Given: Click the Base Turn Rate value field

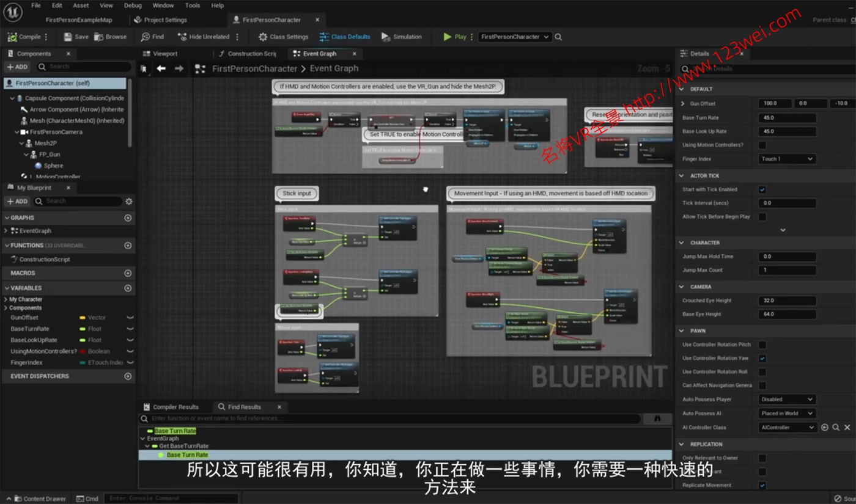Looking at the screenshot, I should tap(786, 118).
